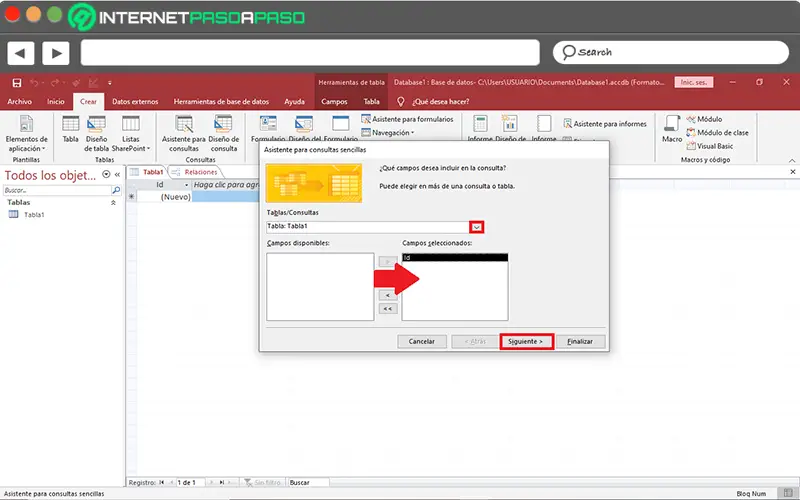Viewport: 800px width, 500px height.
Task: Collapse the ribbon with the chevron
Action: tap(792, 160)
